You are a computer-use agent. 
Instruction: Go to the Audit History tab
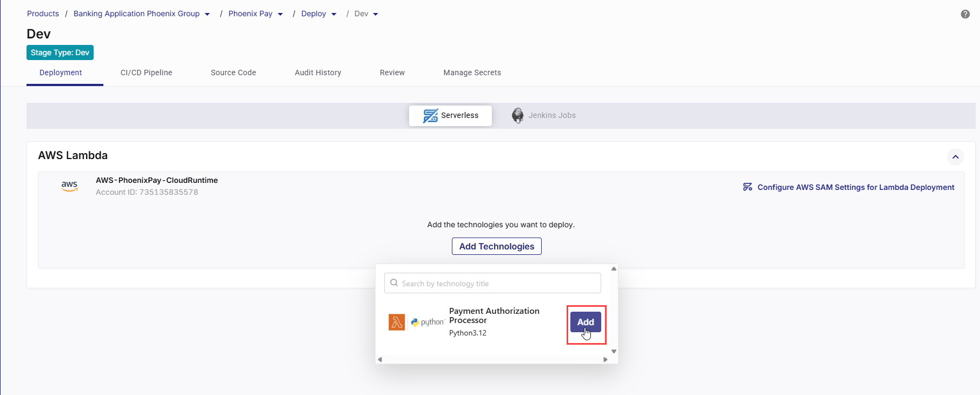(318, 73)
